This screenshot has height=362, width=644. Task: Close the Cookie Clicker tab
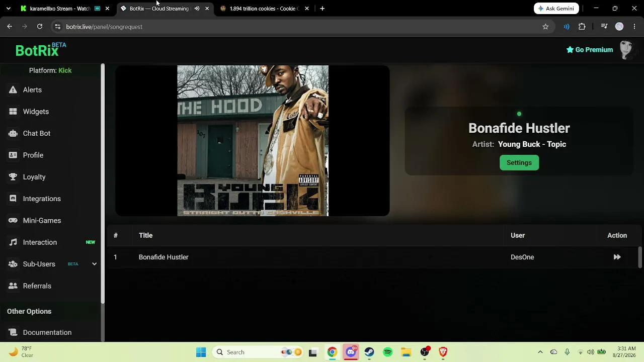point(307,9)
